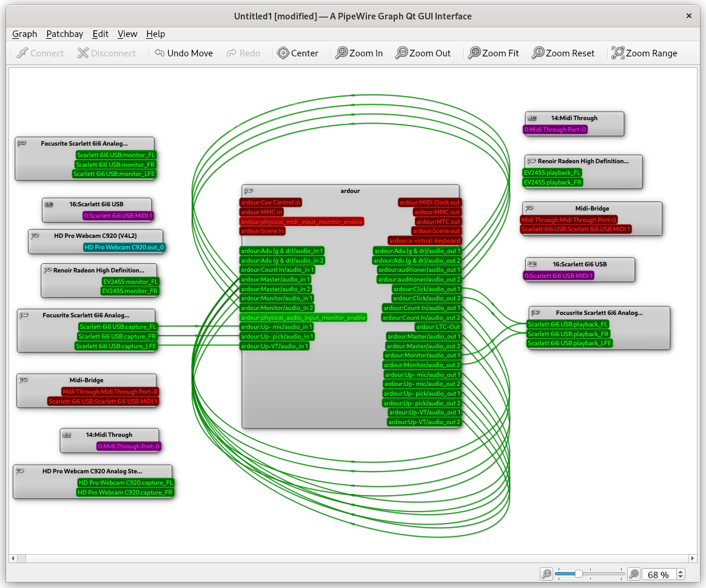Click the horizontal scrollbar right arrow
Viewport: 706px width, 588px height.
(x=693, y=559)
